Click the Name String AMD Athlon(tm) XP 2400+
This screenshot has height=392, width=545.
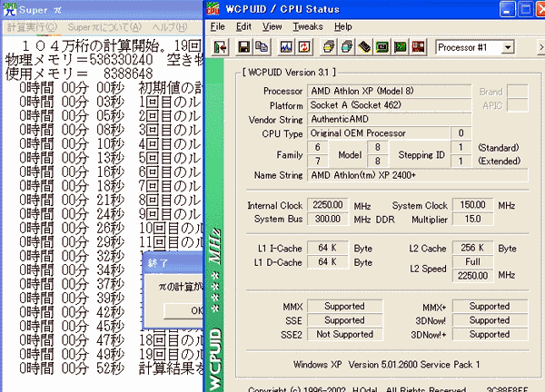coord(418,175)
